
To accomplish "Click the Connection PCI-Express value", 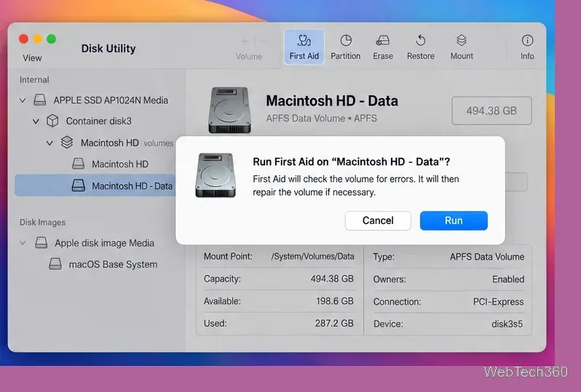I will [x=499, y=302].
